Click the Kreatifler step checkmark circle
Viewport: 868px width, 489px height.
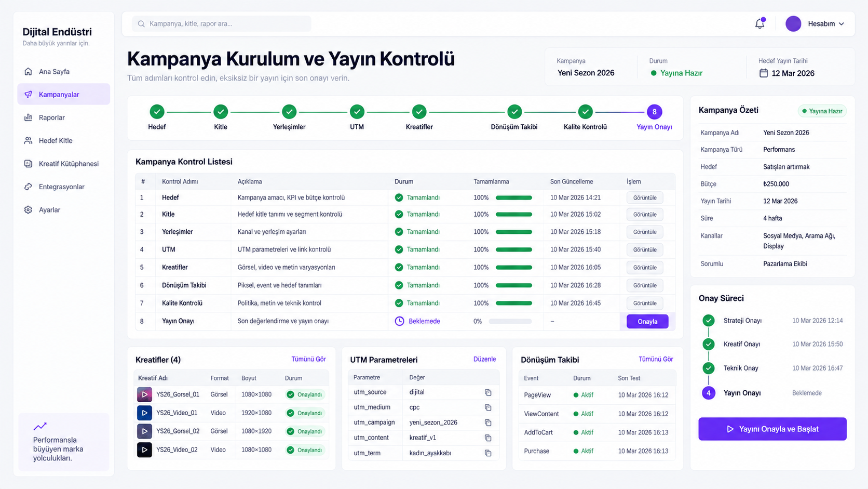[x=419, y=111]
